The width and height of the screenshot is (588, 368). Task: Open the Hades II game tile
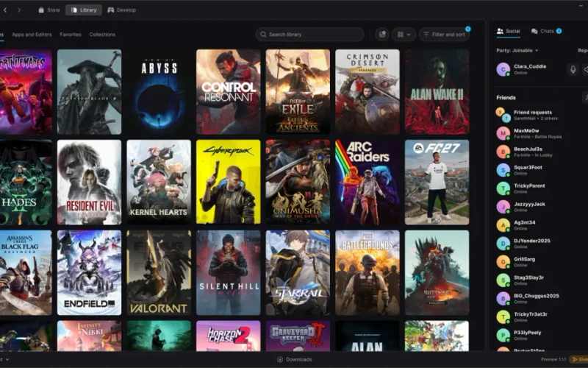pyautogui.click(x=26, y=182)
